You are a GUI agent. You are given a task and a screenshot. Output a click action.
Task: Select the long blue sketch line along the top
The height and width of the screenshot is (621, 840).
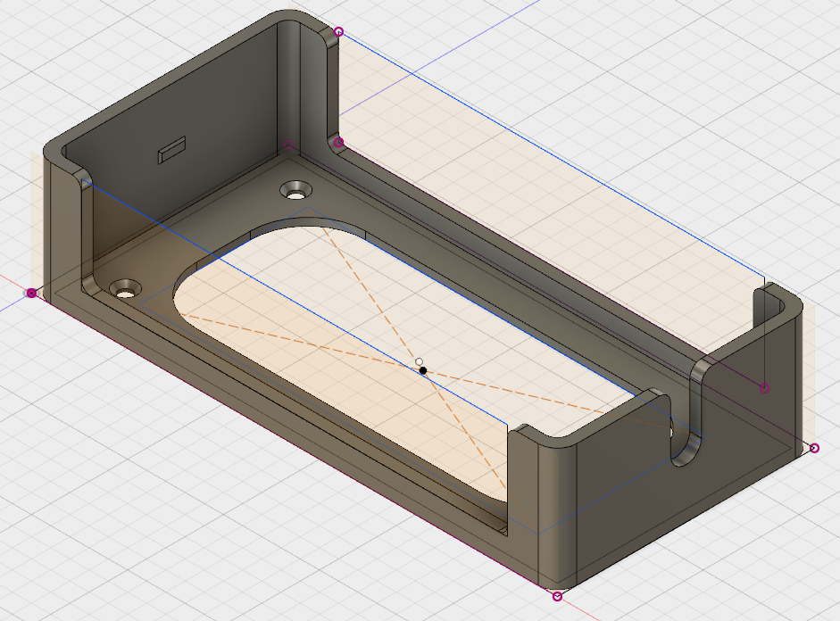(x=553, y=155)
